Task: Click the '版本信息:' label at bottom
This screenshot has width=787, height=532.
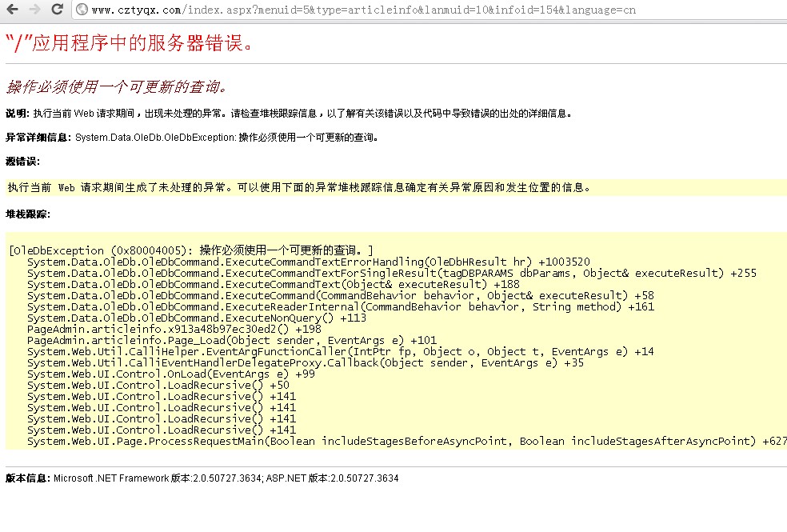Action: tap(28, 478)
